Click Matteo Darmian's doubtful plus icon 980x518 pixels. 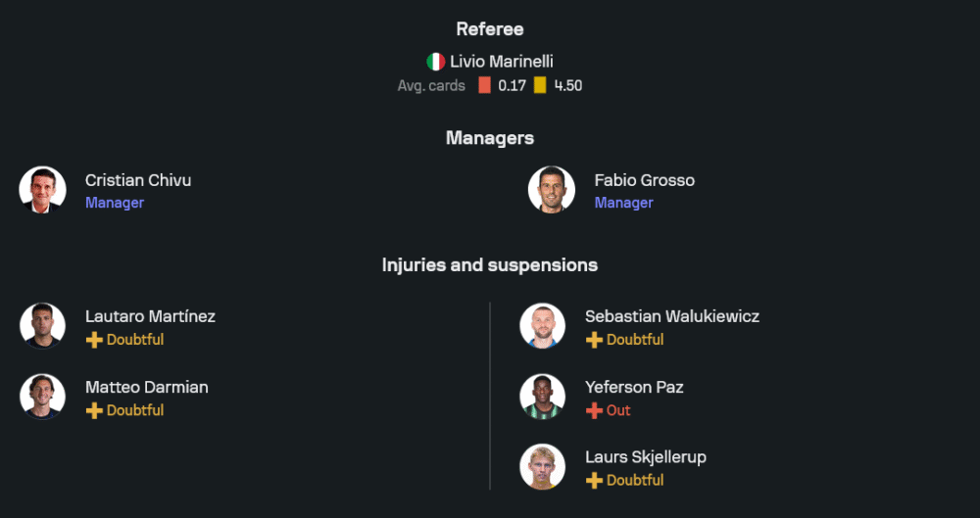[x=94, y=410]
